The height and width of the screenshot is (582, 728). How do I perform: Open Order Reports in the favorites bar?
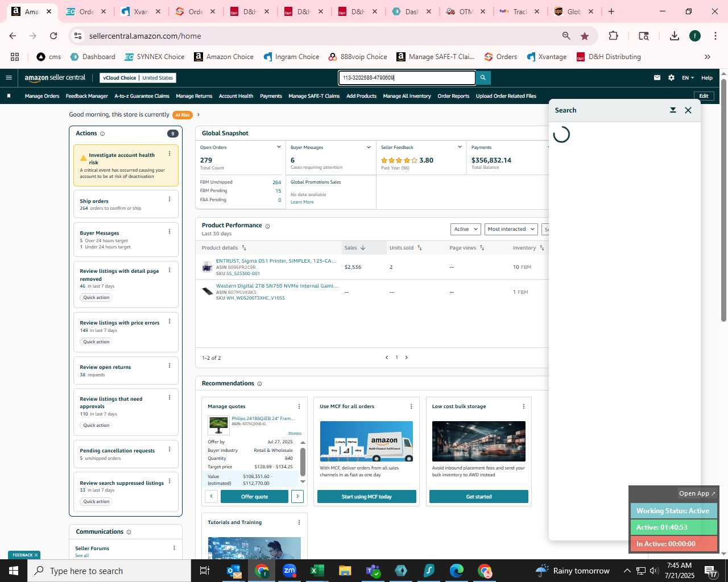[x=453, y=96]
